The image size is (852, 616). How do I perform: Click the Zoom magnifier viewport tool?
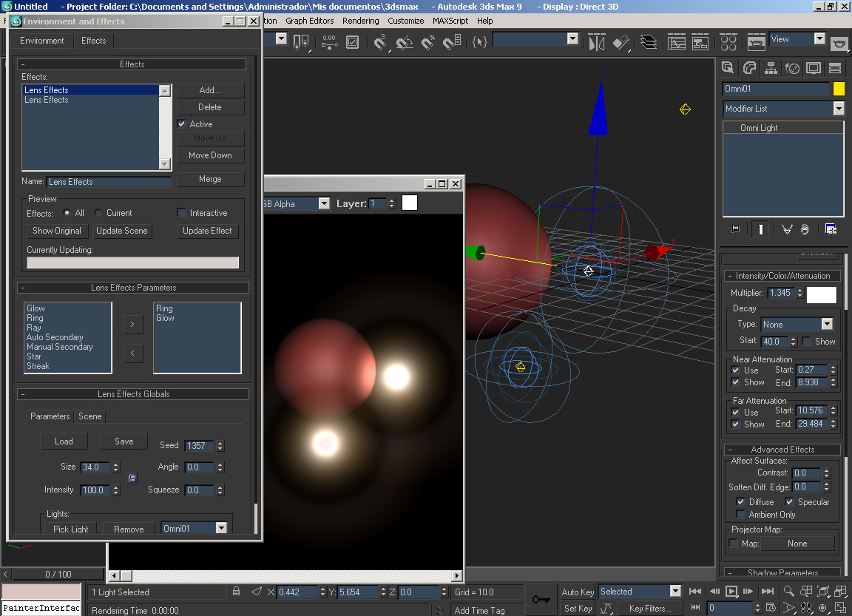point(789,592)
